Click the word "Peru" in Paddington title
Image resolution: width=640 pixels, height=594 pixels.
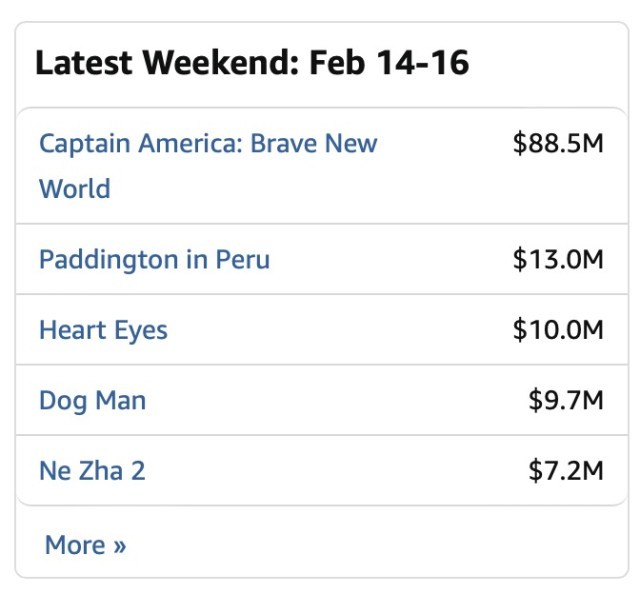coord(242,260)
